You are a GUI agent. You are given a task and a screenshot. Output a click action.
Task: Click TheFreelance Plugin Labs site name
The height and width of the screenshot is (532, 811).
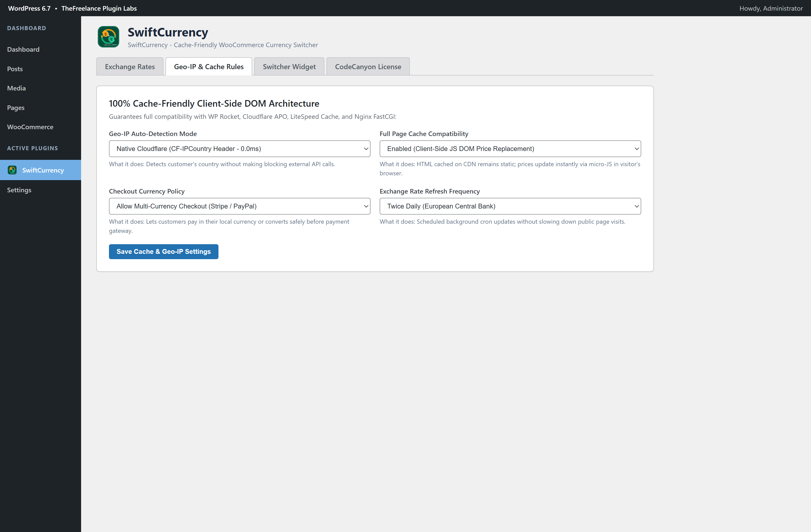[x=99, y=8]
